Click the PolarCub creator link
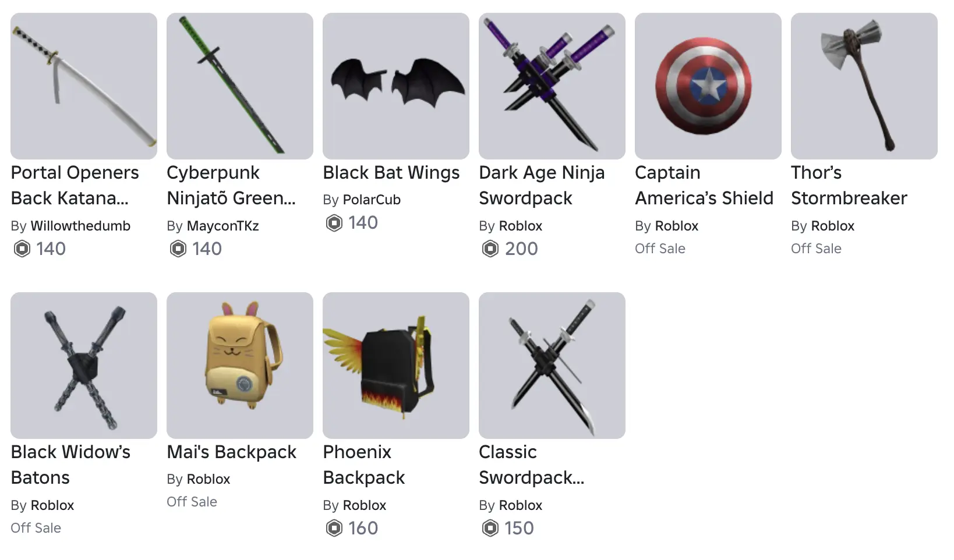Image resolution: width=954 pixels, height=560 pixels. coord(372,200)
